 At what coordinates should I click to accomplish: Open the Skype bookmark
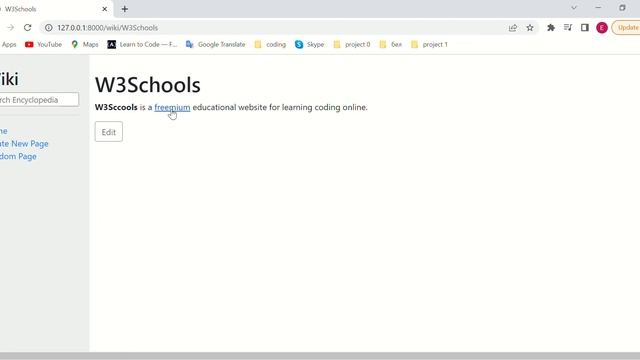point(309,44)
